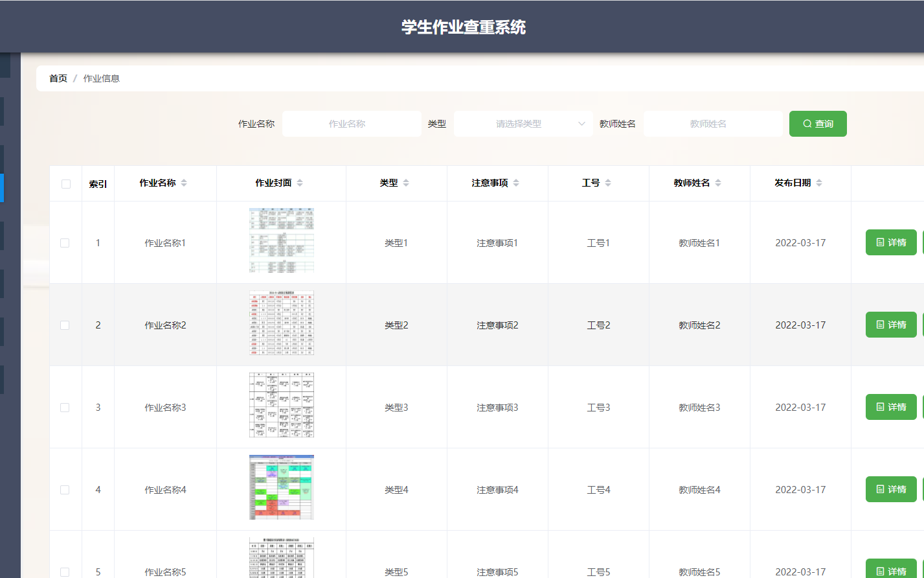
Task: Focus the 教师姓名 search field
Action: coord(713,124)
